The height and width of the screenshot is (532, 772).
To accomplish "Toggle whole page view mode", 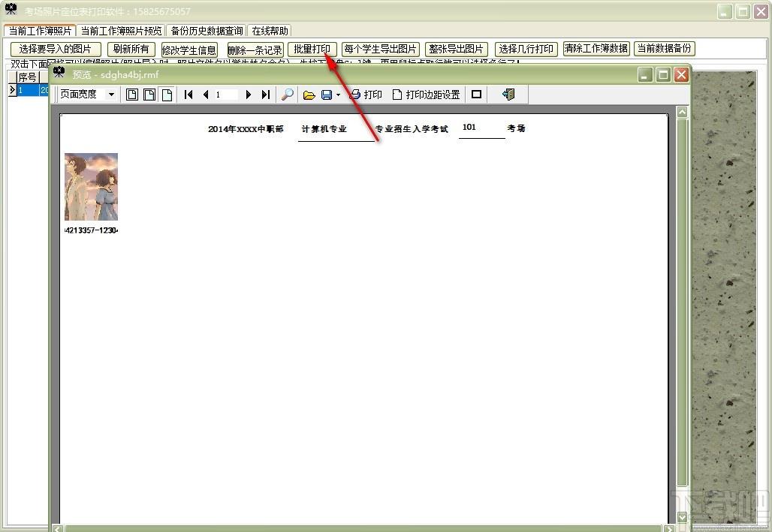I will 132,95.
